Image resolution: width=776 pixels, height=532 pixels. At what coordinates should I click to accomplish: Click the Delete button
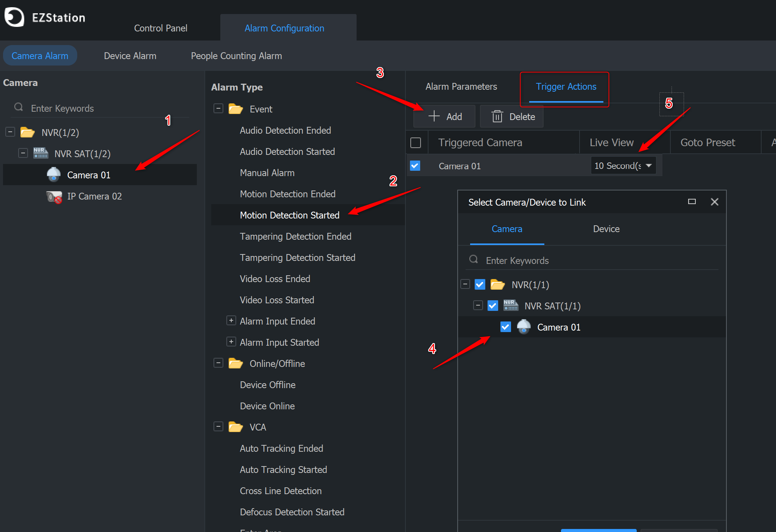[512, 116]
